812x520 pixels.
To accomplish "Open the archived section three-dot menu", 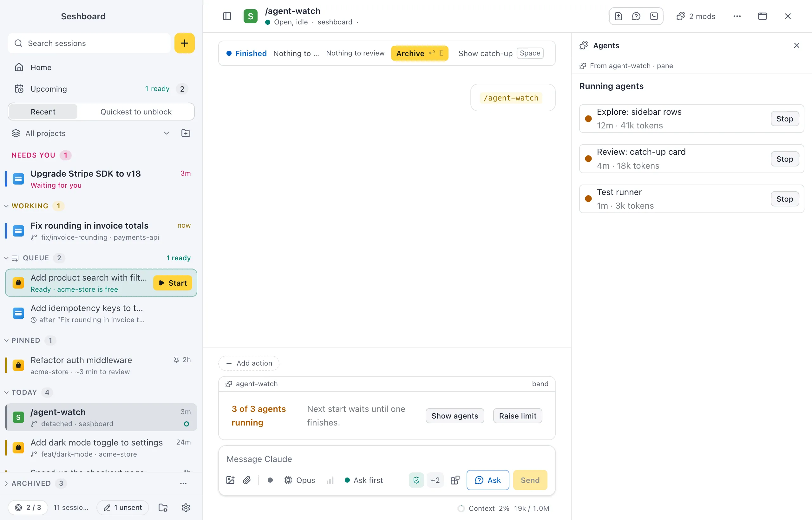I will [x=183, y=483].
